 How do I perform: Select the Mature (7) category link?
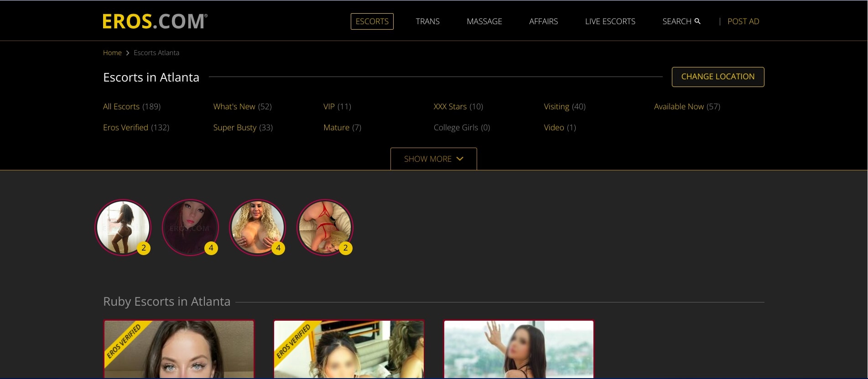click(343, 128)
